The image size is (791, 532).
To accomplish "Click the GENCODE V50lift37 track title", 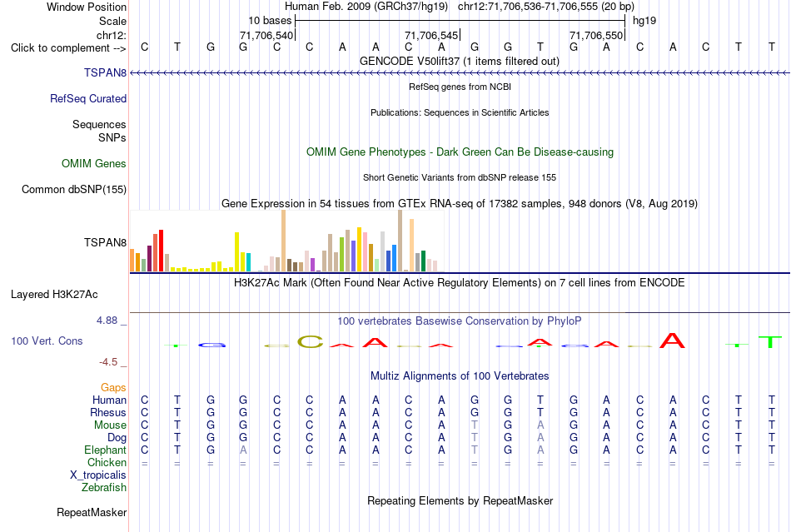I will pyautogui.click(x=459, y=62).
